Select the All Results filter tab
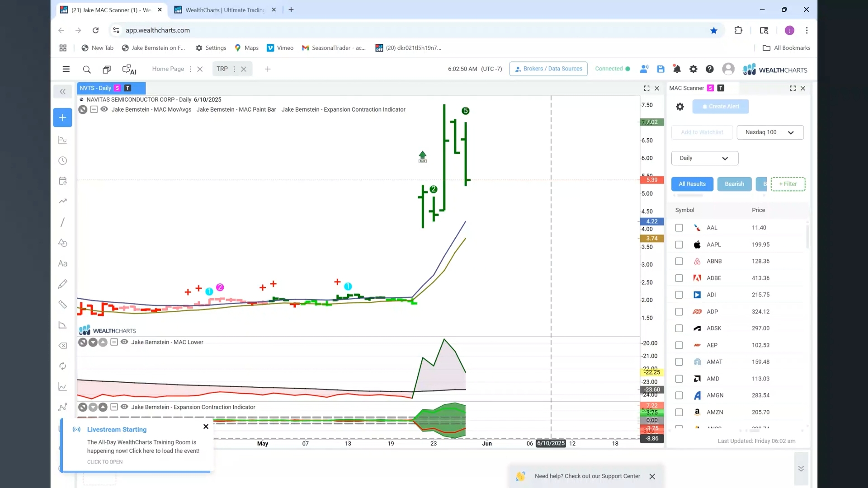 tap(692, 184)
